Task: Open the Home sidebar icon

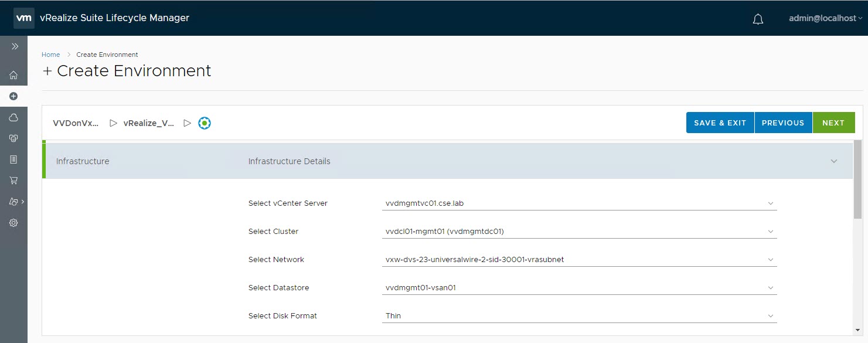Action: pyautogui.click(x=13, y=75)
